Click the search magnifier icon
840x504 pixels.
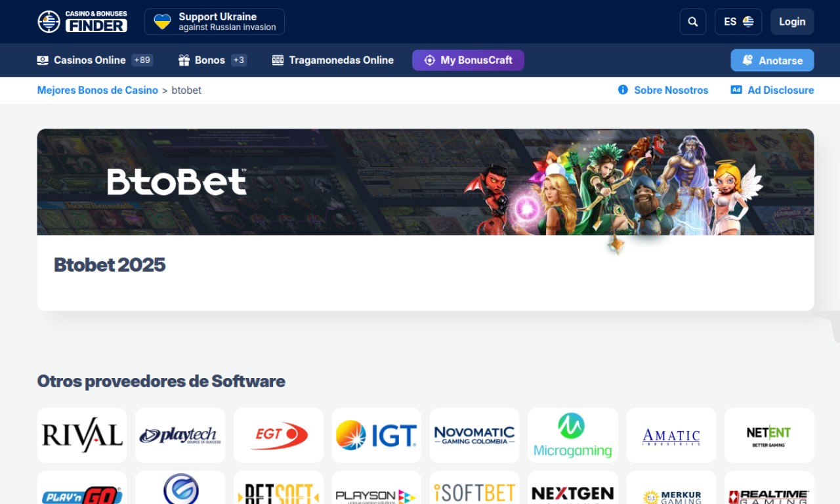click(693, 22)
